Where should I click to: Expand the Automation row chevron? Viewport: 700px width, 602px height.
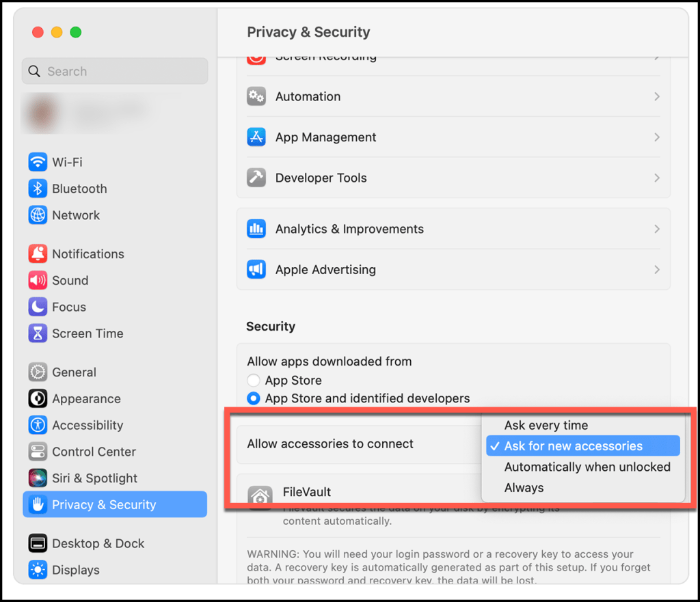coord(656,97)
